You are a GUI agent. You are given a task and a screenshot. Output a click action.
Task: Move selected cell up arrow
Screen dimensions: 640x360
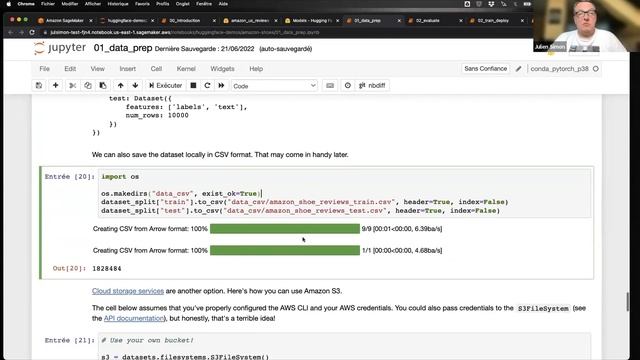120,85
